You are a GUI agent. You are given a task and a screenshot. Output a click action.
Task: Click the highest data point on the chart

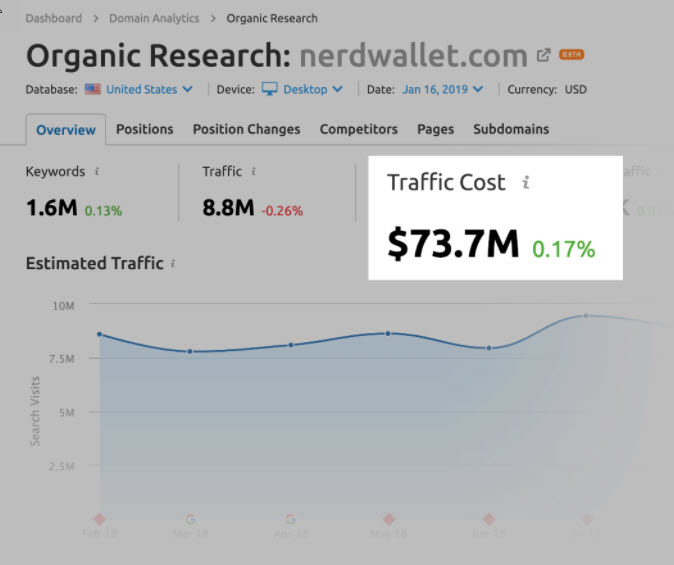[586, 316]
